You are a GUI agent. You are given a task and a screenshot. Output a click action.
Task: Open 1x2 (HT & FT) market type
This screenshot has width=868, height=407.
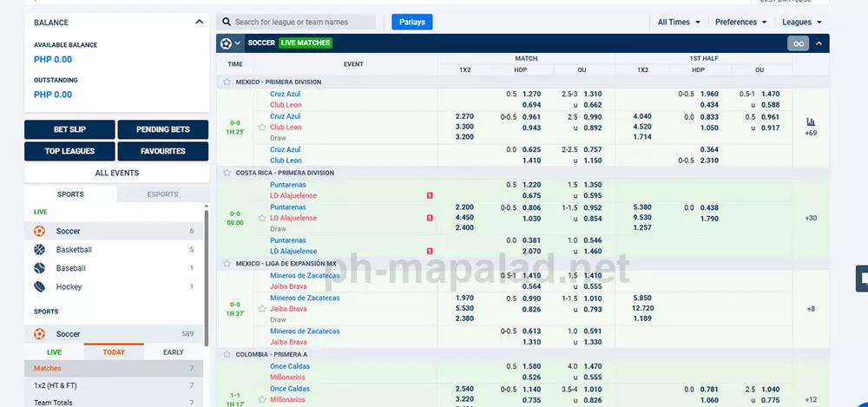click(x=114, y=385)
